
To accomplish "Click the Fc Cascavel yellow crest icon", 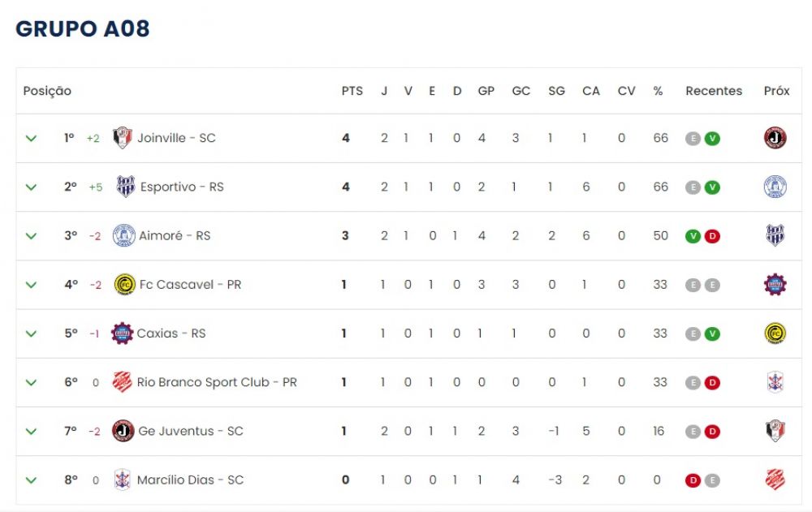I will (x=125, y=285).
